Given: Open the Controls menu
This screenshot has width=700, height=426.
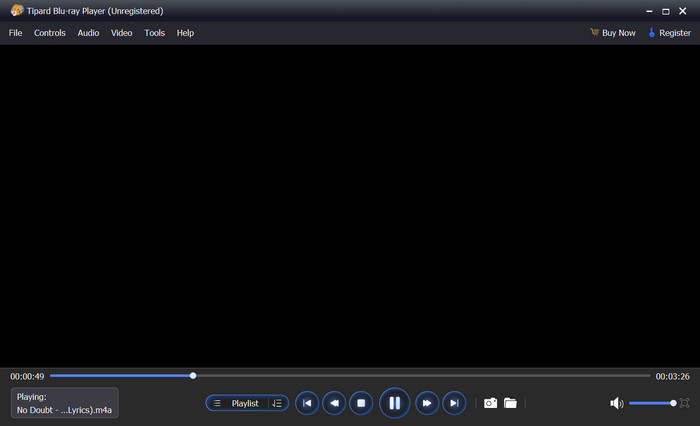Looking at the screenshot, I should [50, 33].
